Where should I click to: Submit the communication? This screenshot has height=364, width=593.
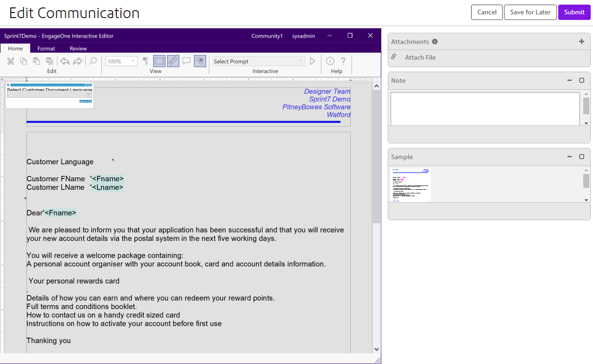[574, 12]
